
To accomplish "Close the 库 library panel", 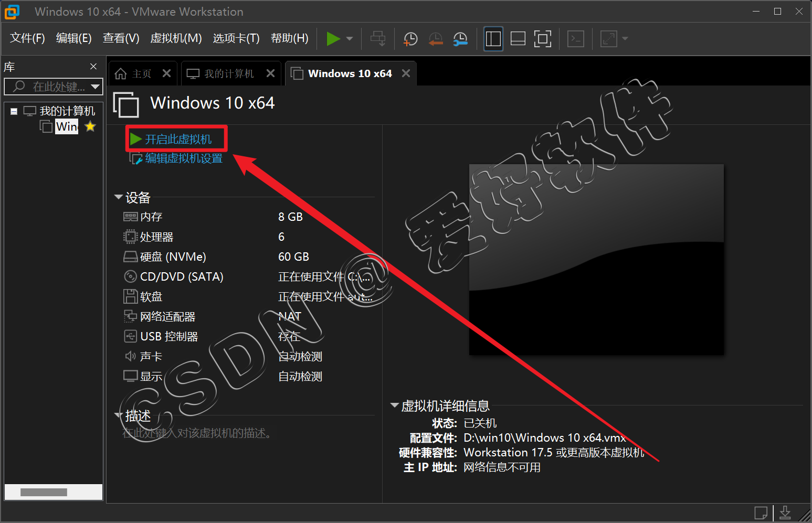I will coord(93,67).
